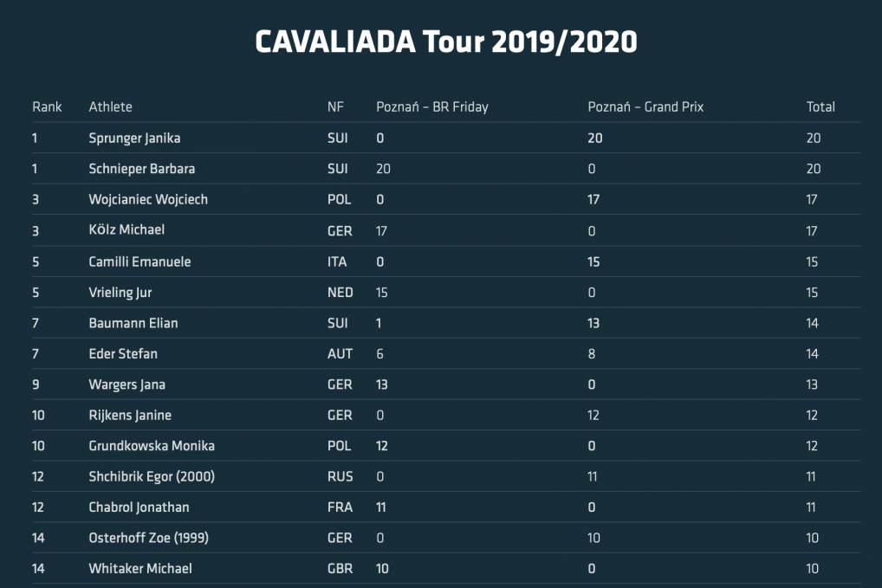Image resolution: width=882 pixels, height=588 pixels.
Task: Select the NF column header
Action: [x=335, y=107]
